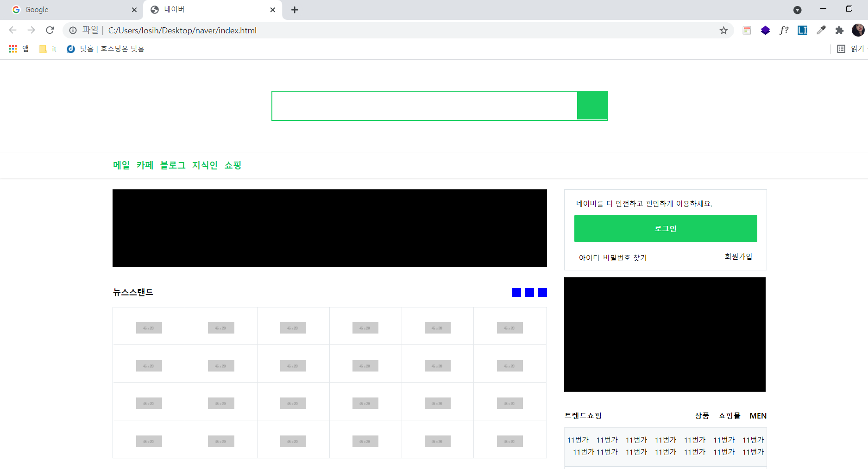Click the green search submit button
This screenshot has width=868, height=469.
tap(592, 105)
